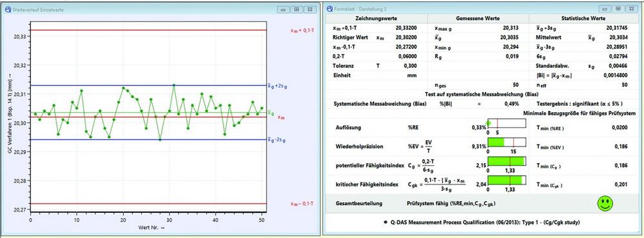The width and height of the screenshot is (644, 238).
Task: Click the Cg capability index bar
Action: 506,161
